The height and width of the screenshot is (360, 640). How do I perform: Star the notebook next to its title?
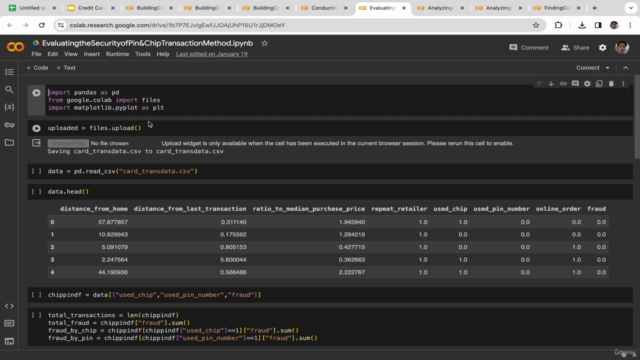point(264,43)
